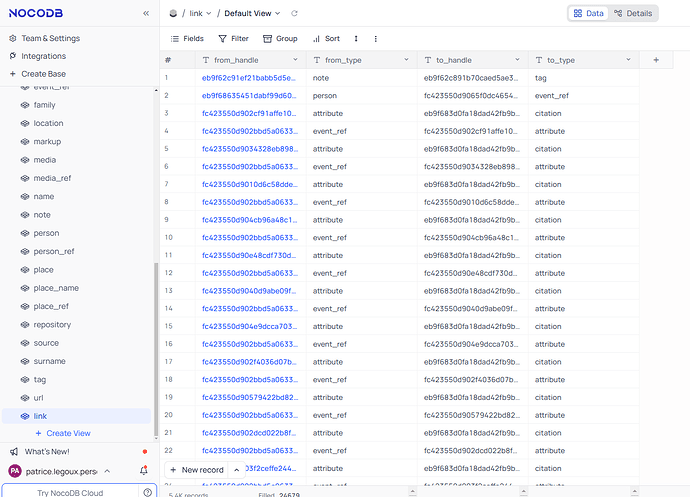Viewport: 690px width, 497px height.
Task: Expand the patrice.legoux user menu
Action: 107,471
